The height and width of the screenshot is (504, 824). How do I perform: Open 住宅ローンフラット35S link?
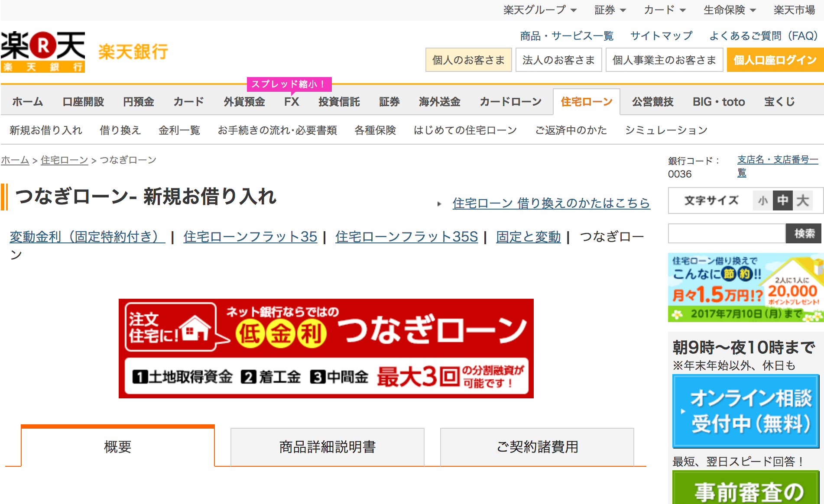(x=406, y=236)
